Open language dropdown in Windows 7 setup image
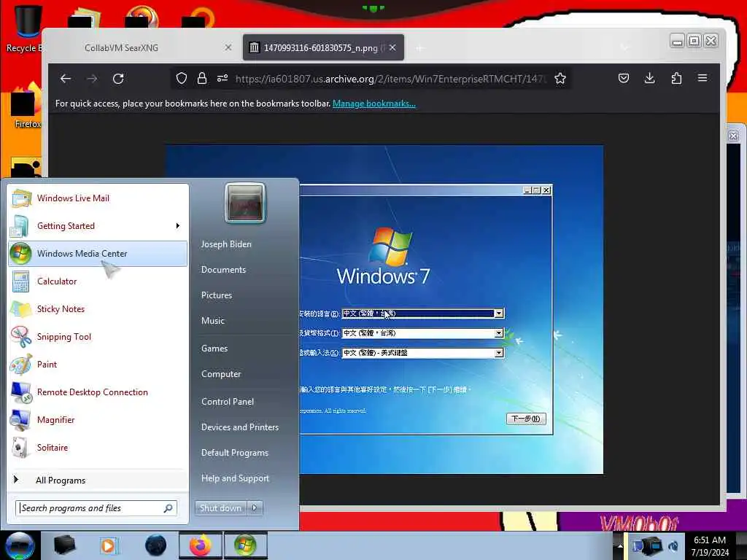This screenshot has width=747, height=560. 498,314
